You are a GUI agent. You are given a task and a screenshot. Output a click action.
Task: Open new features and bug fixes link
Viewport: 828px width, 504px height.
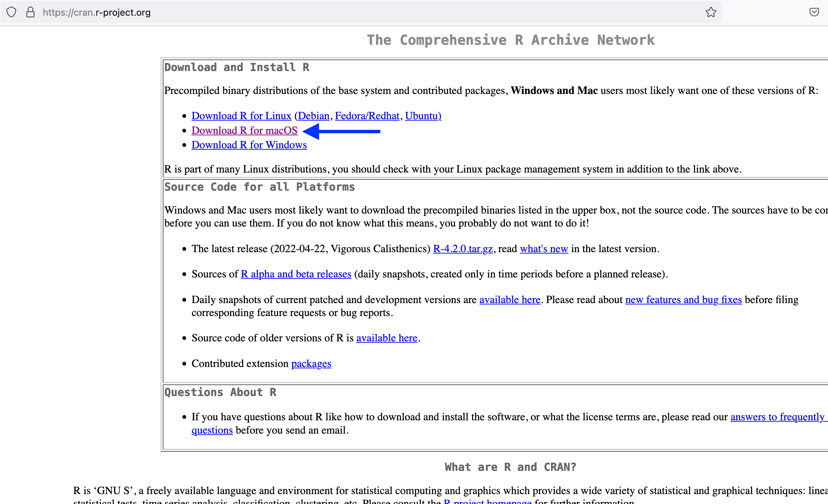pyautogui.click(x=683, y=300)
